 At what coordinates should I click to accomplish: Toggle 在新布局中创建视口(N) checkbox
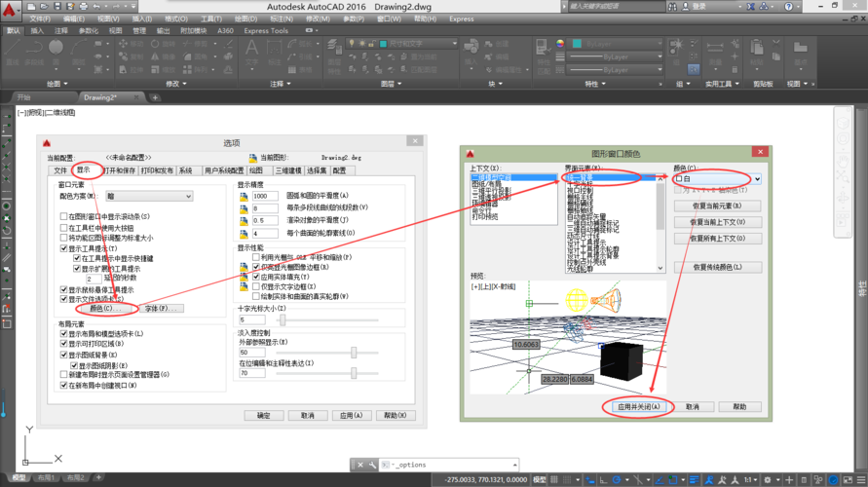pyautogui.click(x=63, y=385)
